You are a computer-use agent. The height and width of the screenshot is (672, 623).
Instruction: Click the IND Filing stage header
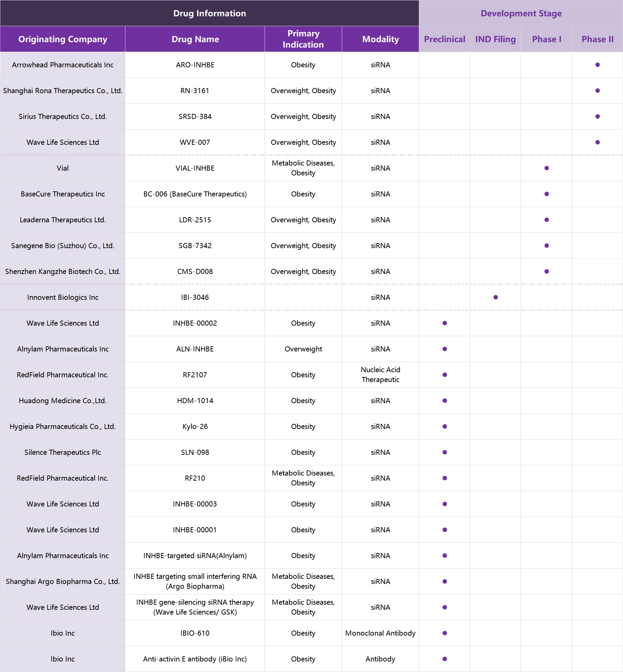[495, 39]
